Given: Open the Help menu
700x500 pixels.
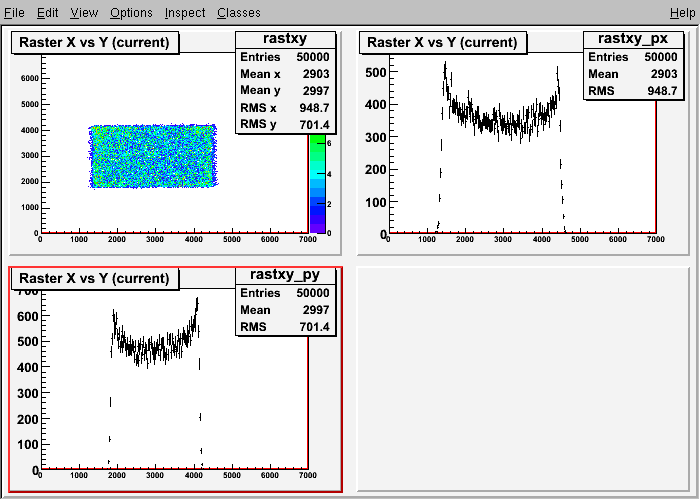Looking at the screenshot, I should [x=683, y=13].
